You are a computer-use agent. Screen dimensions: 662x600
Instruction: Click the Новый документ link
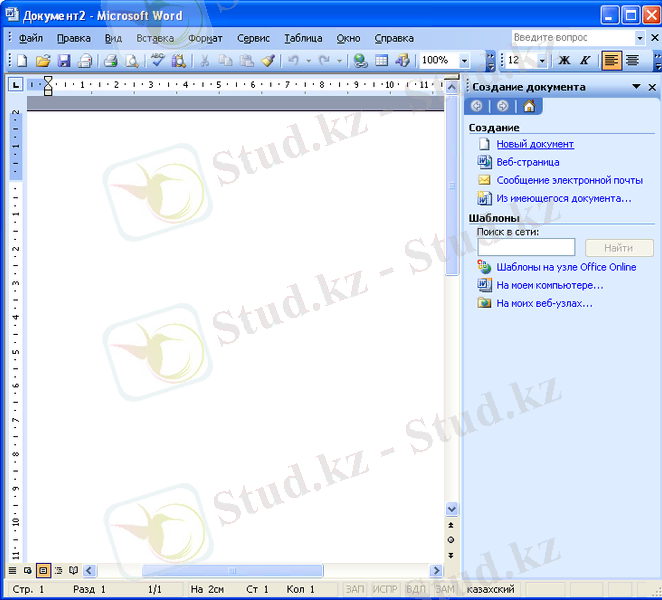pyautogui.click(x=535, y=144)
